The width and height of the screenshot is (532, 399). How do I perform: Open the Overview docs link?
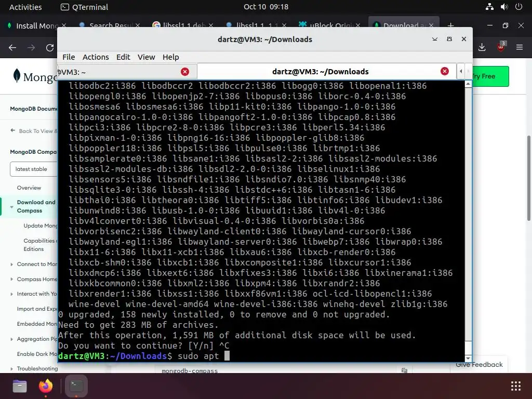click(x=29, y=188)
